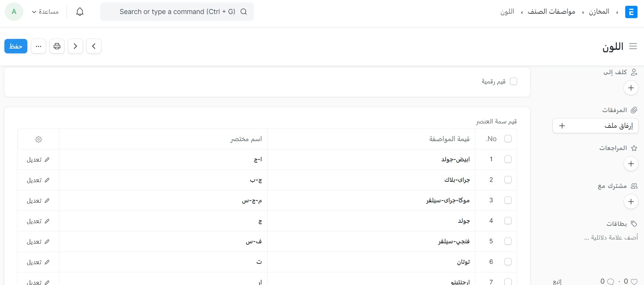644x285 pixels.
Task: Click the اللون page title
Action: coord(613,46)
